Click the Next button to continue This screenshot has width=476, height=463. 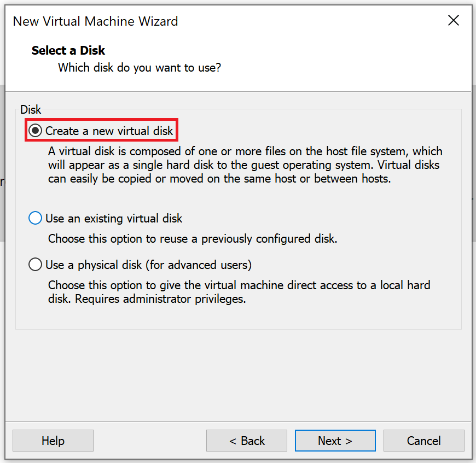tap(335, 441)
